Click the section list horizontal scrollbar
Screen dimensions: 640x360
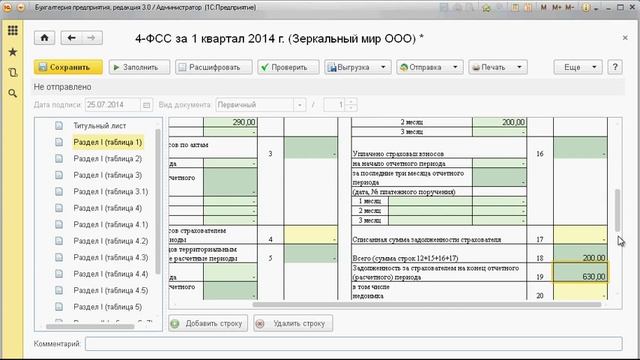[x=90, y=326]
